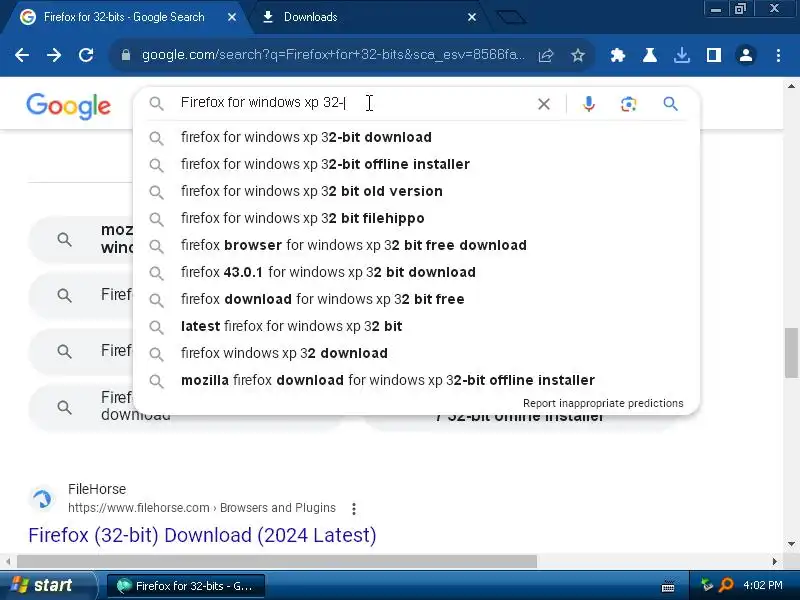The image size is (800, 600).
Task: Toggle the browser side panel
Action: [714, 55]
